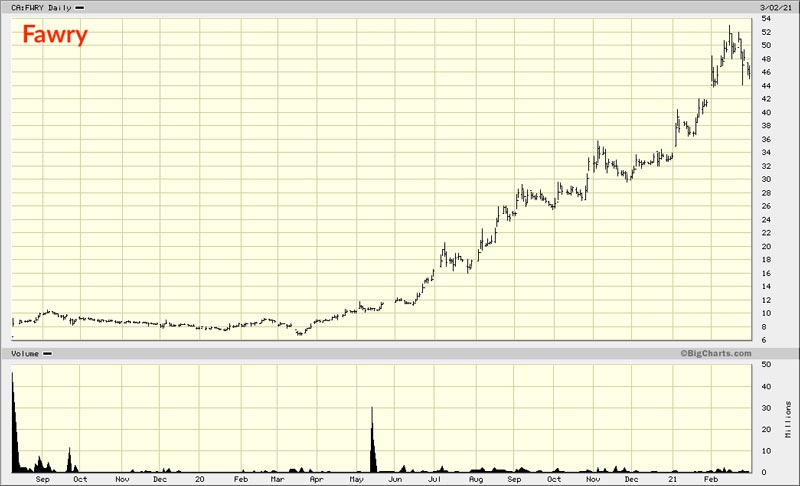Select price axis value 32
Screen dimensions: 800x486
click(x=766, y=166)
